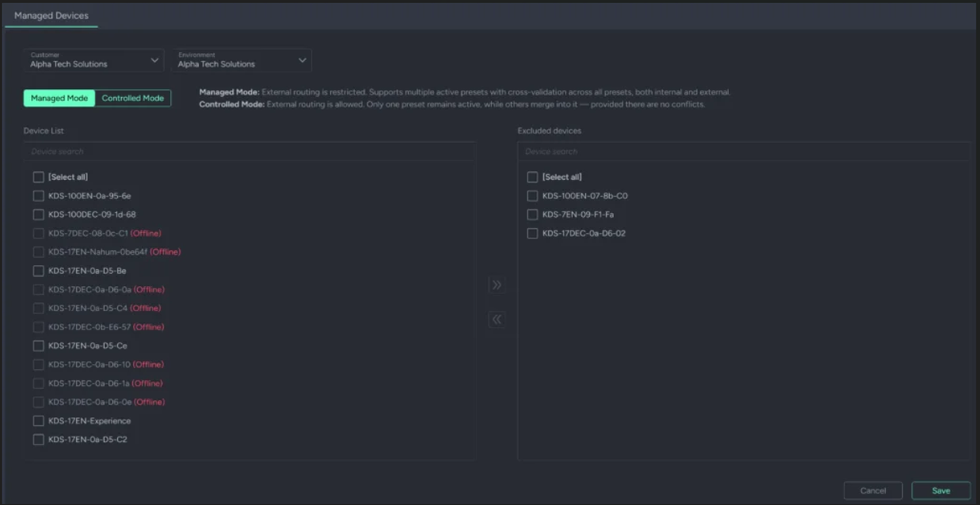Tick excluded device KDS-17DEC-0a-D6-02

[533, 233]
